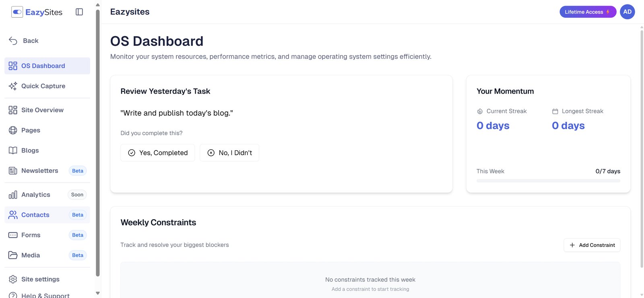The width and height of the screenshot is (644, 298).
Task: Click the Pages globe icon
Action: [x=13, y=130]
